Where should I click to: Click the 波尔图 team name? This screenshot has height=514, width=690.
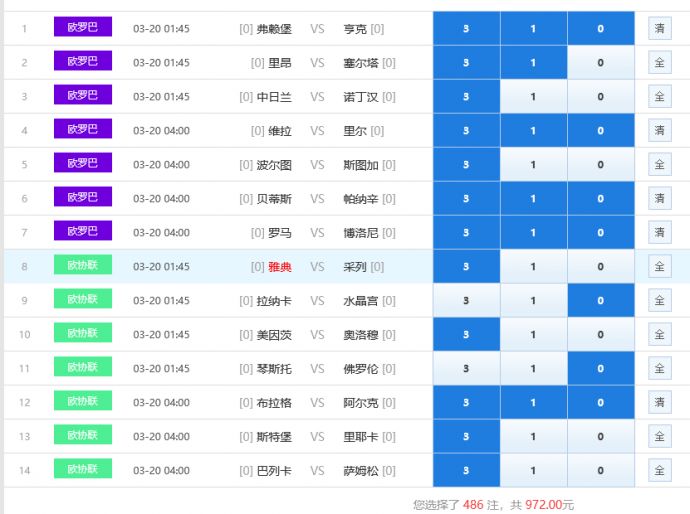[x=274, y=165]
